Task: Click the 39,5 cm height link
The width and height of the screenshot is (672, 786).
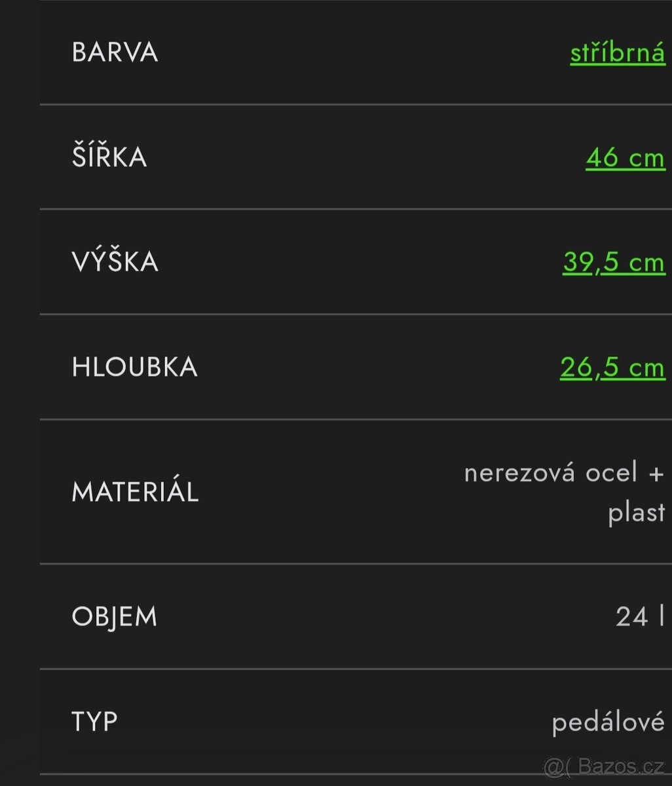Action: pos(614,262)
